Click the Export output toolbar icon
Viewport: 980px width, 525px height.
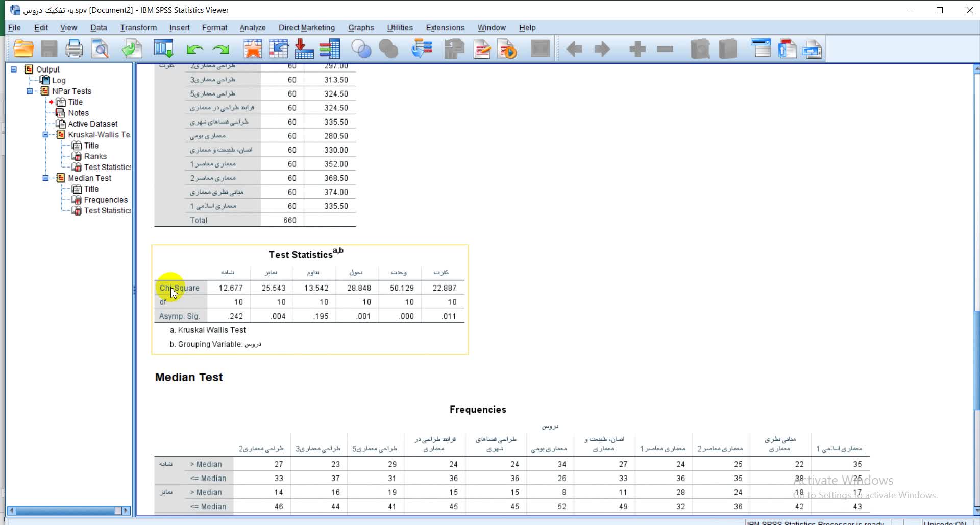tap(132, 49)
